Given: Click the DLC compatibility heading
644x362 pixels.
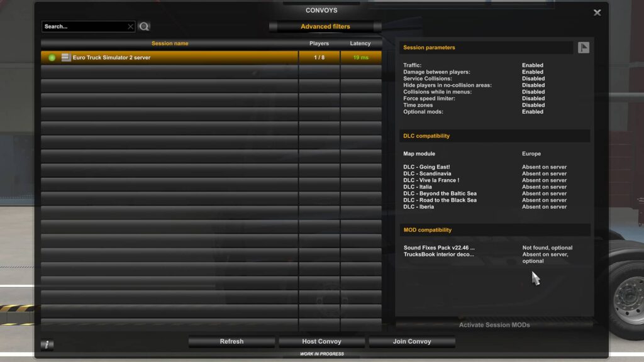Looking at the screenshot, I should [x=426, y=136].
